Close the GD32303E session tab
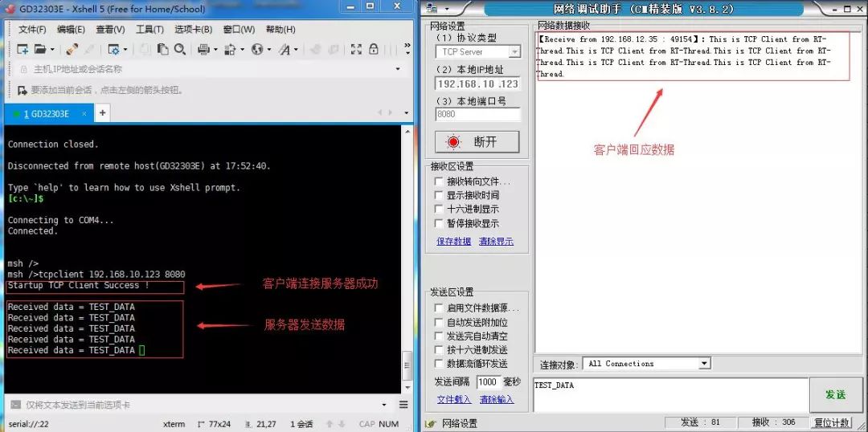This screenshot has width=868, height=432. [x=84, y=113]
